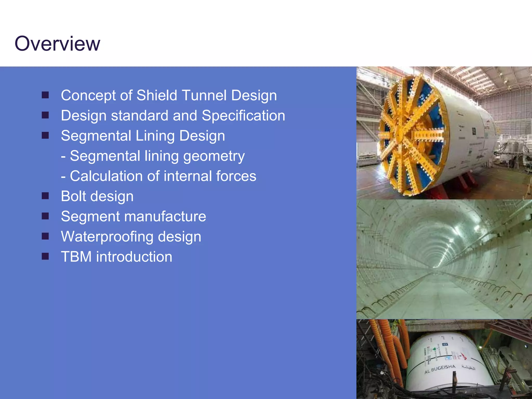Click the bullet beside Bolt design
532x399 pixels.
45,196
